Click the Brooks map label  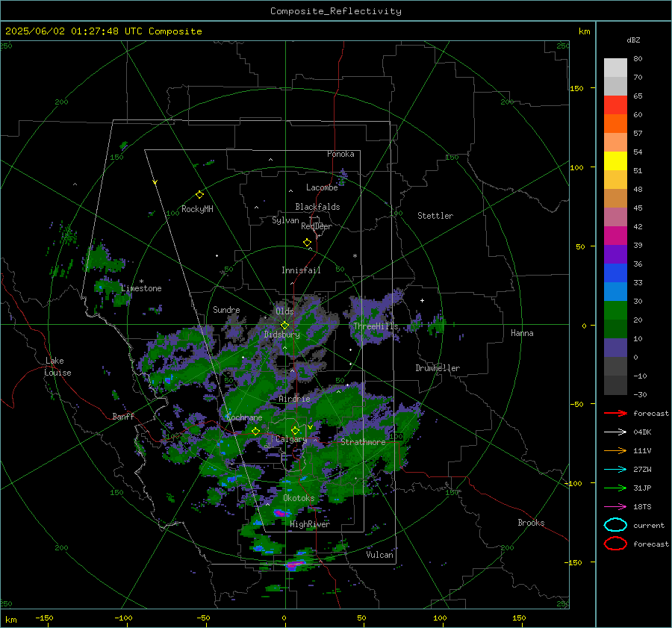pyautogui.click(x=531, y=523)
